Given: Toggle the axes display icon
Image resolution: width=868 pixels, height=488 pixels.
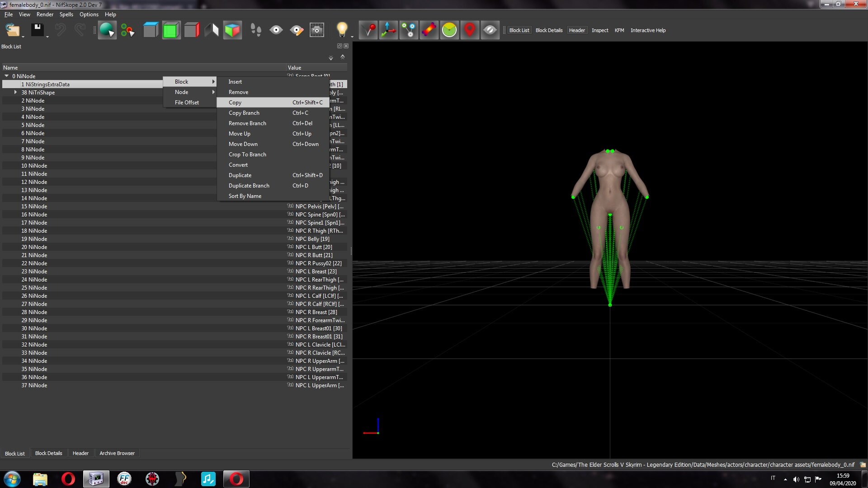Looking at the screenshot, I should [388, 30].
